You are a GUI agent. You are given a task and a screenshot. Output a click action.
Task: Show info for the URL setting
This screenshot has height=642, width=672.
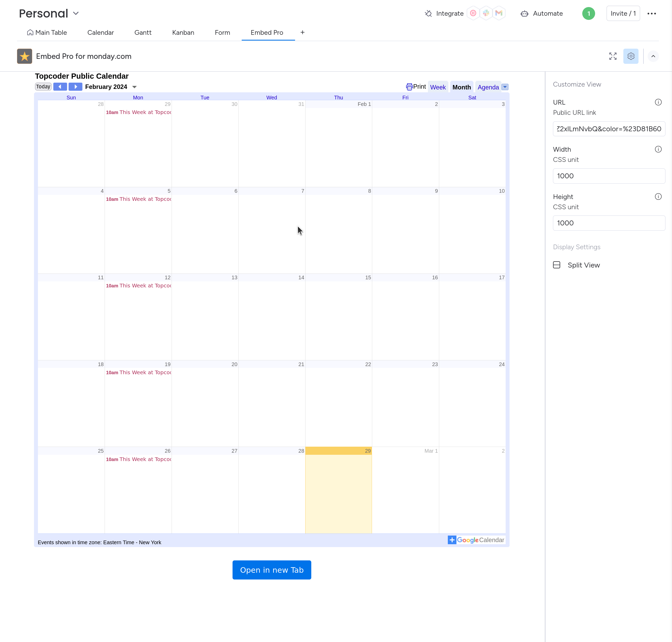click(658, 102)
